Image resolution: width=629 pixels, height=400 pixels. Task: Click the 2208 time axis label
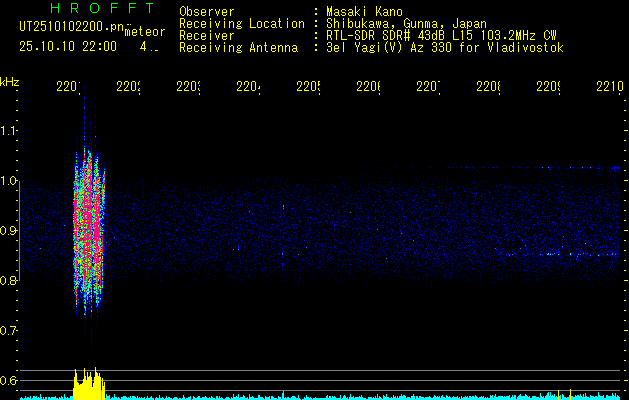488,87
